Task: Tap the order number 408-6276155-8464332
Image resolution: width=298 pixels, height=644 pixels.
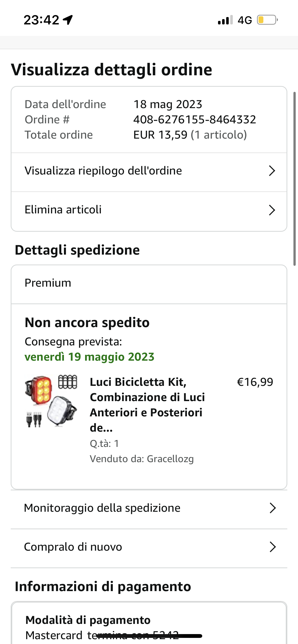Action: coord(195,120)
